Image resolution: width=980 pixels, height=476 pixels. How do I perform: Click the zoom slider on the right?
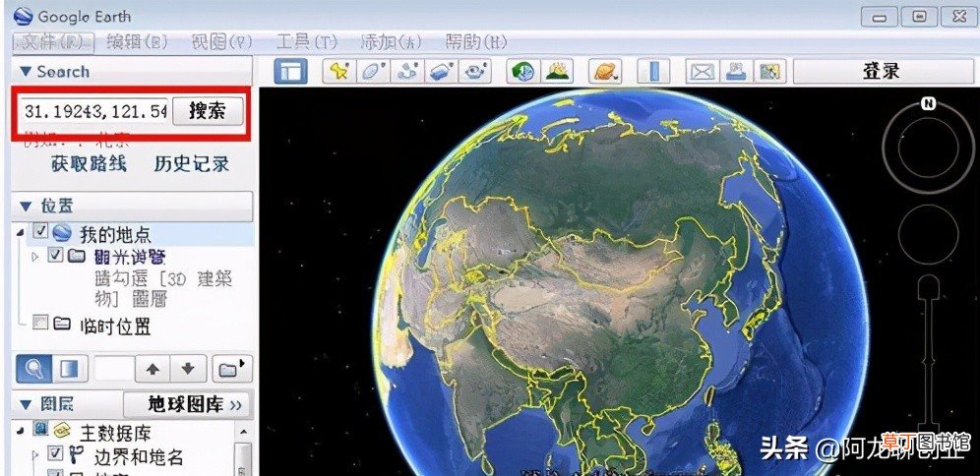[929, 362]
